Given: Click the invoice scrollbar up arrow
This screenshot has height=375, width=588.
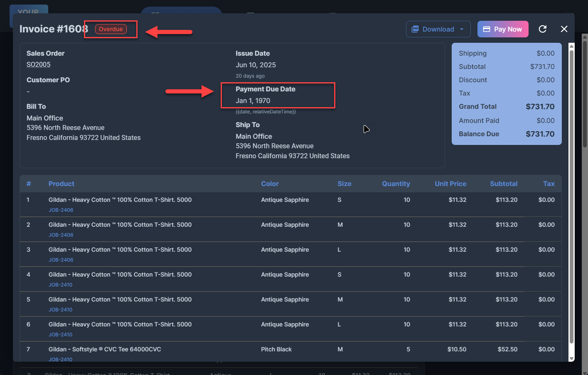Looking at the screenshot, I should (571, 46).
